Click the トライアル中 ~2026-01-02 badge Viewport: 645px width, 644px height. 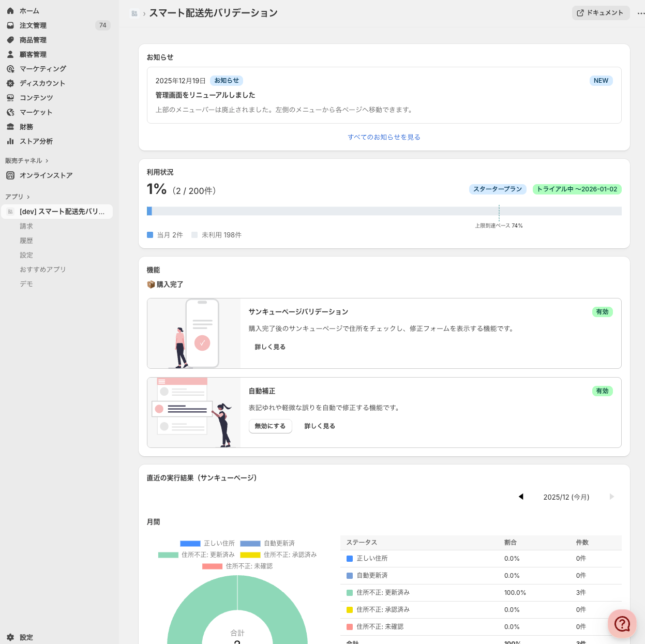pyautogui.click(x=577, y=189)
